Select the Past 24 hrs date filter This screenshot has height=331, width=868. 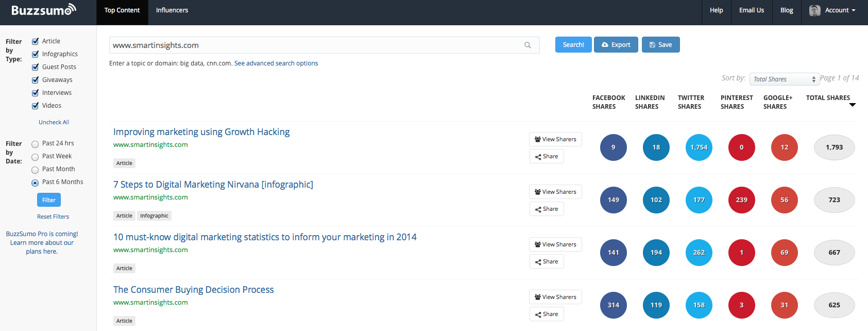pos(35,144)
